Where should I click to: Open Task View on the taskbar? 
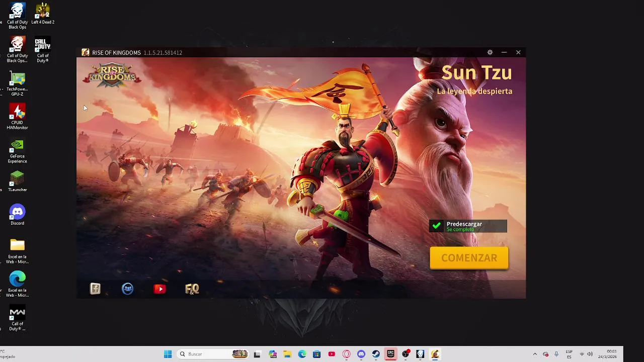(x=257, y=354)
